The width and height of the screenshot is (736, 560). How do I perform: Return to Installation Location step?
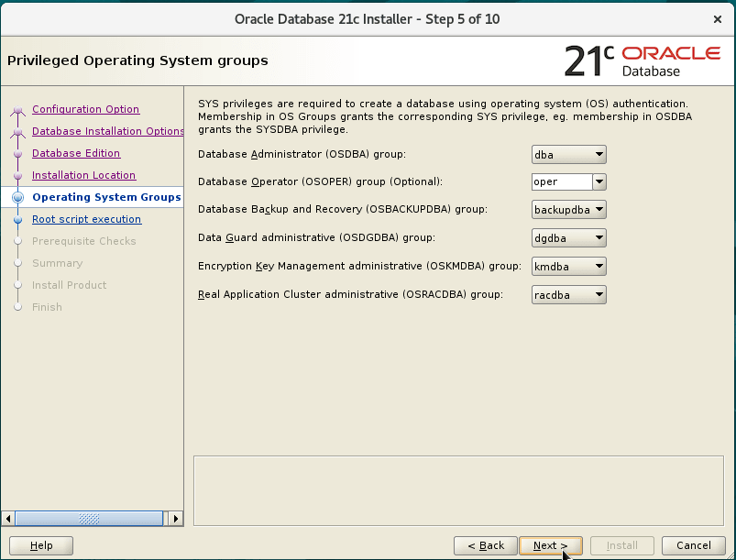(x=83, y=175)
